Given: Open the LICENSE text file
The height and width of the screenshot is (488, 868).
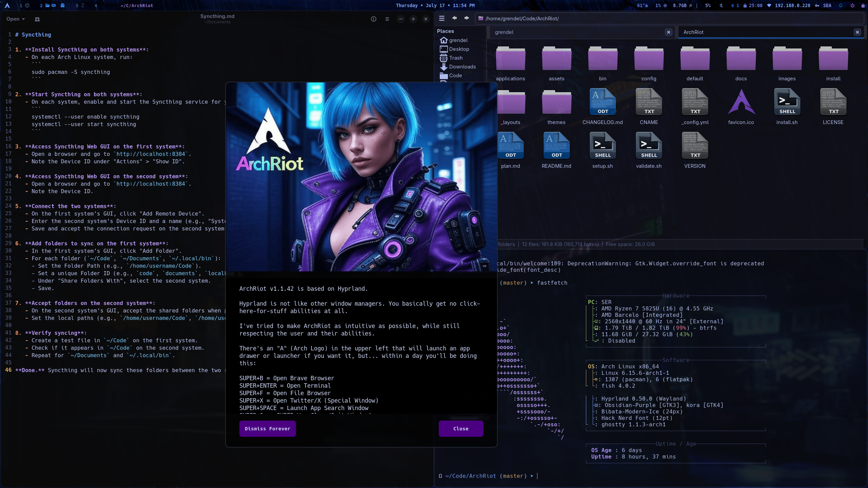Looking at the screenshot, I should point(833,106).
